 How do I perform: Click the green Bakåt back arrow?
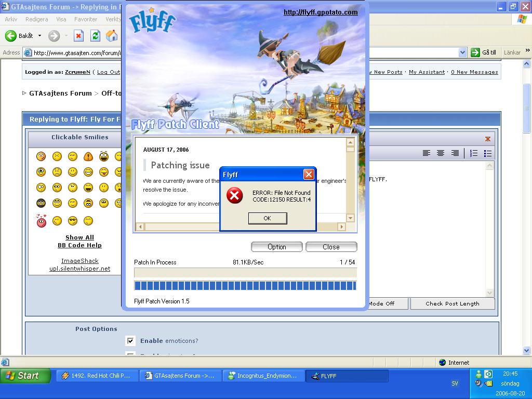10,36
